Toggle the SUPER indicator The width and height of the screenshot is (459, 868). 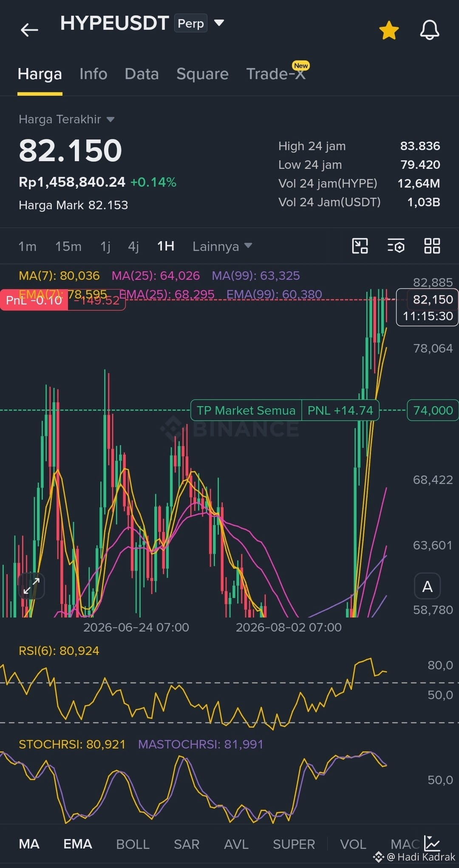pyautogui.click(x=294, y=844)
